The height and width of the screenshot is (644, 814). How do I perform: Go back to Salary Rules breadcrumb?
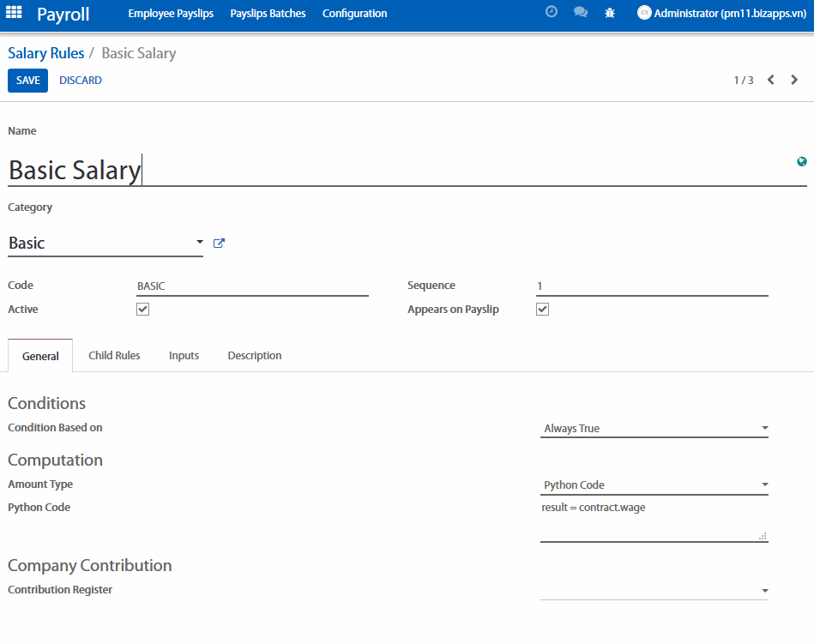46,53
